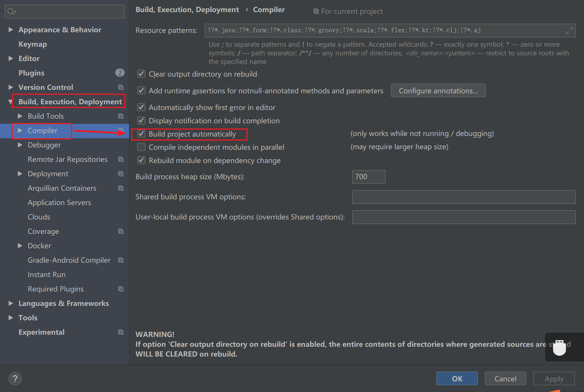Image resolution: width=584 pixels, height=392 pixels.
Task: Click project-level icon beside Build Tools
Action: (121, 116)
